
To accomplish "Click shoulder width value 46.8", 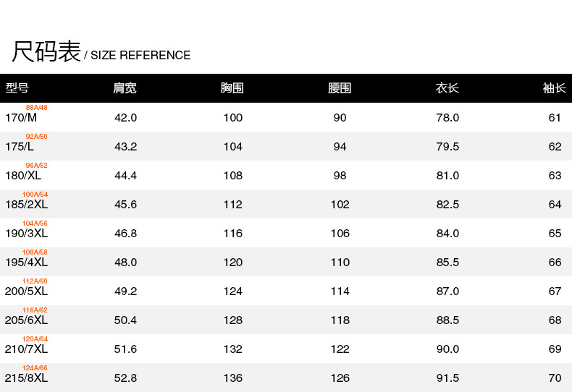I will tap(125, 234).
